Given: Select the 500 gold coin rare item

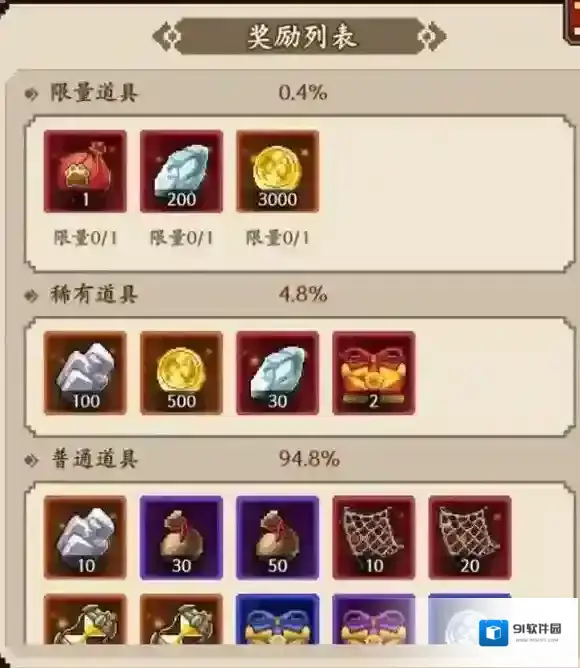Looking at the screenshot, I should 182,373.
